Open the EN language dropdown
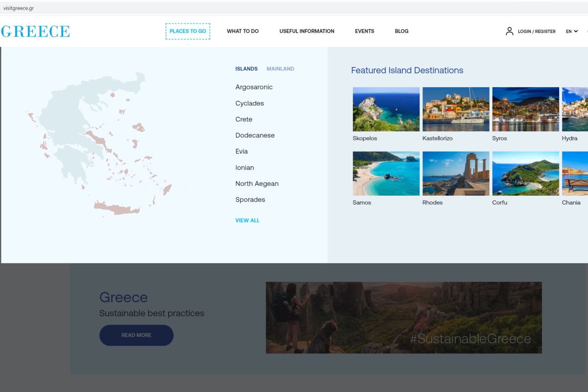This screenshot has height=392, width=588. 572,31
